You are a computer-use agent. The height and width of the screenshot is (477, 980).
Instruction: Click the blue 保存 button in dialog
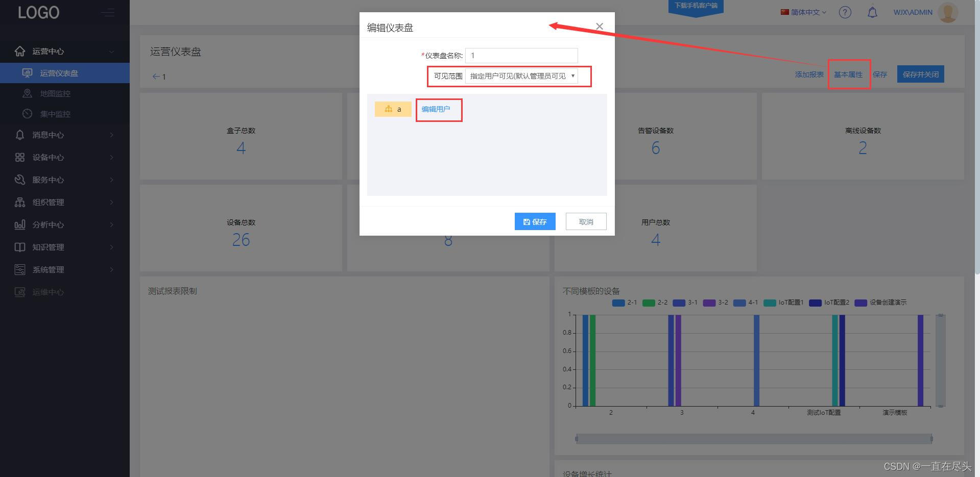pos(535,221)
